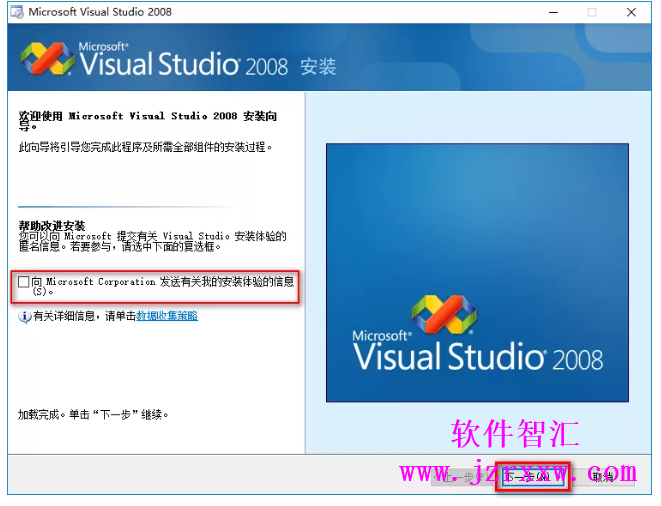Click the Next step button
Screen dimensions: 661x506
[x=533, y=477]
